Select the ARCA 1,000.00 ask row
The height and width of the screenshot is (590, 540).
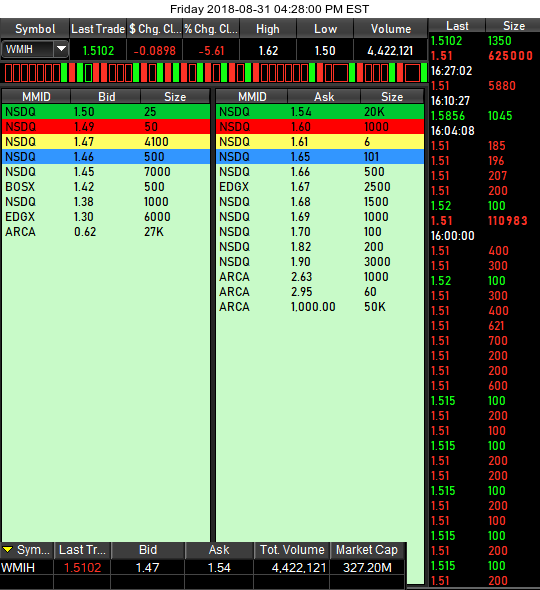point(320,307)
